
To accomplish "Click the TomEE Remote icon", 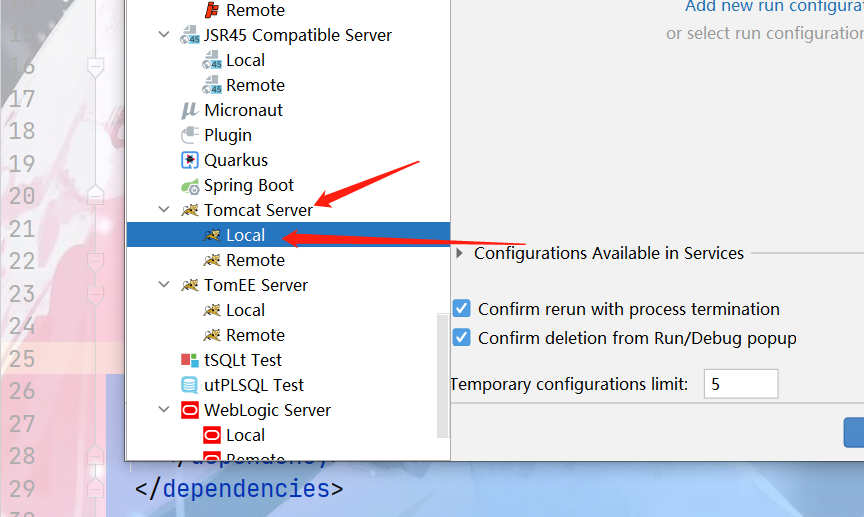I will click(212, 335).
